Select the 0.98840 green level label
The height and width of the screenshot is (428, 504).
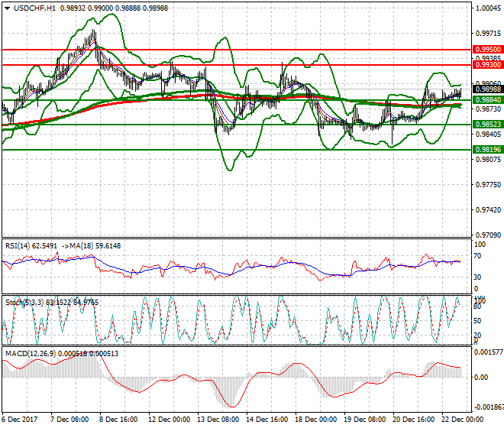pos(488,100)
